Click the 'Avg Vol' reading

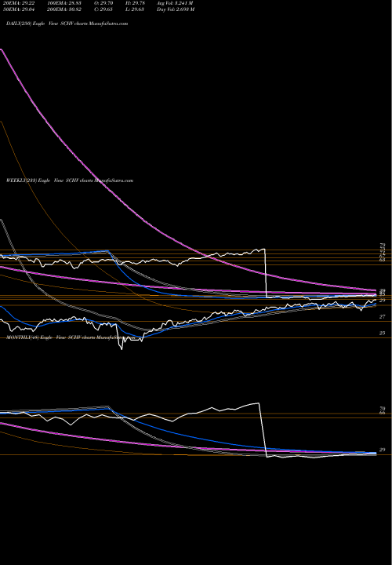click(x=175, y=3)
